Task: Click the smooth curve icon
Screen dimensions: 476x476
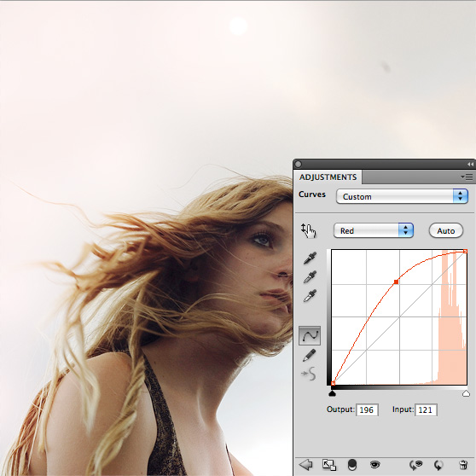Action: pyautogui.click(x=309, y=374)
